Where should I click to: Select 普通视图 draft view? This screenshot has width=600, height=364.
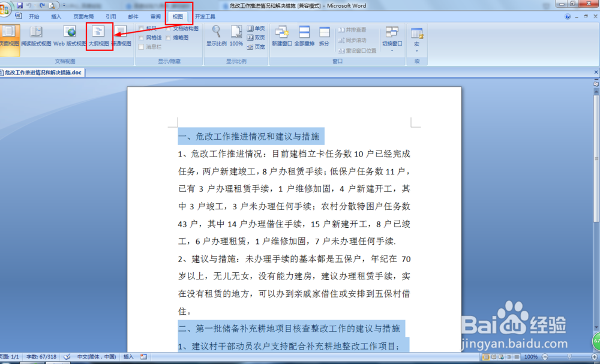click(x=121, y=36)
